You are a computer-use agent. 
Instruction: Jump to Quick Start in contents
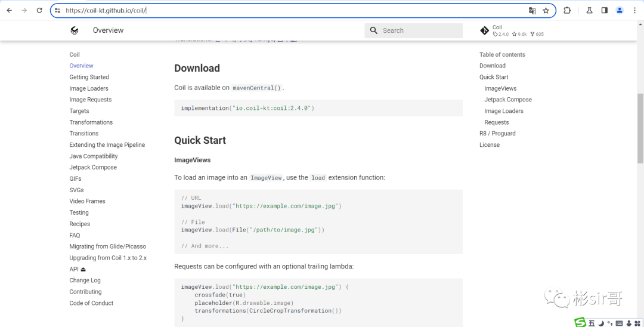click(x=494, y=77)
